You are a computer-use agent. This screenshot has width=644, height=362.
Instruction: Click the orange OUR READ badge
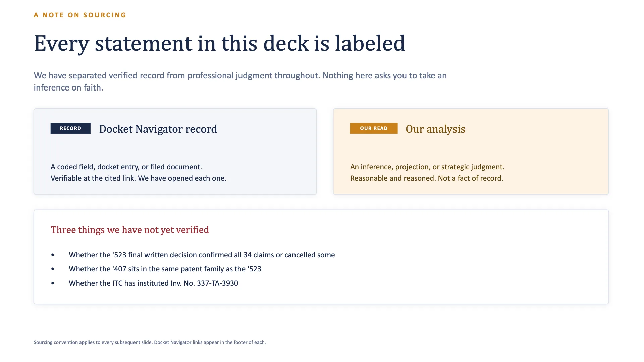tap(374, 128)
